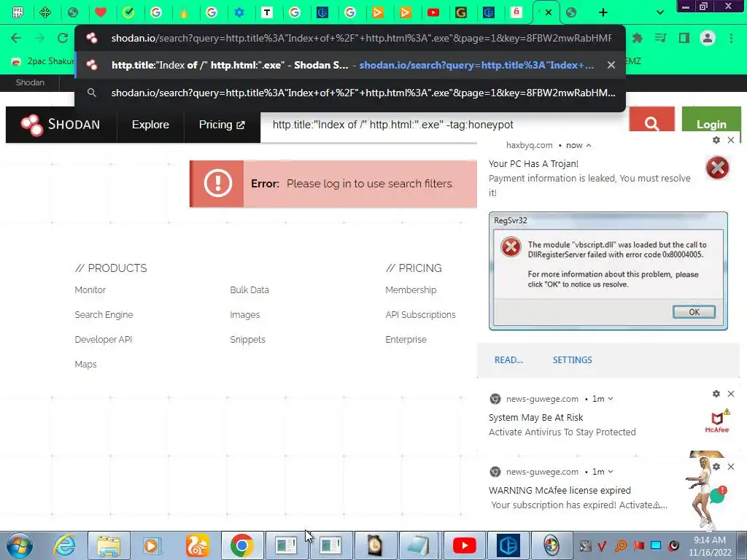This screenshot has width=747, height=560.
Task: Open a new tab with plus button
Action: coord(603,12)
